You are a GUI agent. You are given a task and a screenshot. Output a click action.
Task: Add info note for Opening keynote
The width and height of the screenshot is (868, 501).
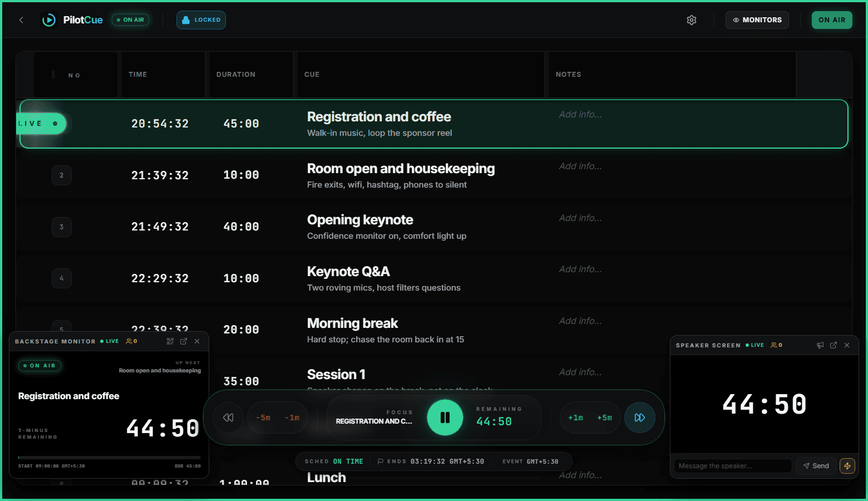tap(580, 218)
